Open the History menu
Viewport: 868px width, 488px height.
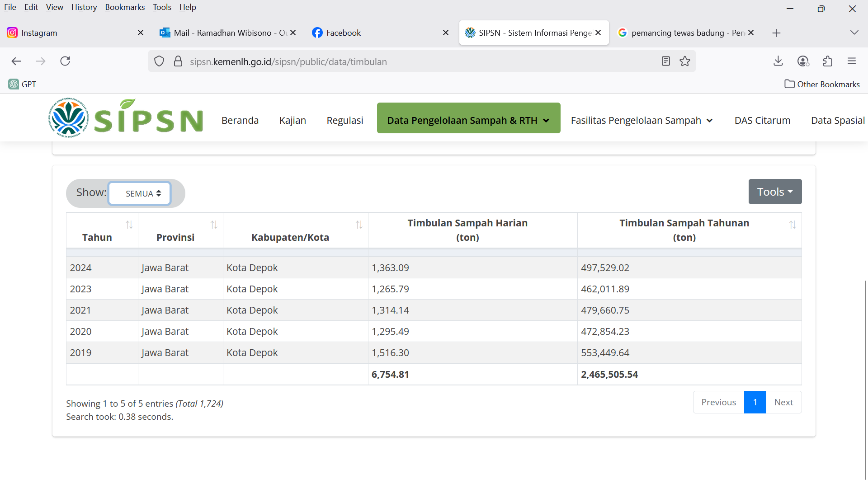[84, 7]
